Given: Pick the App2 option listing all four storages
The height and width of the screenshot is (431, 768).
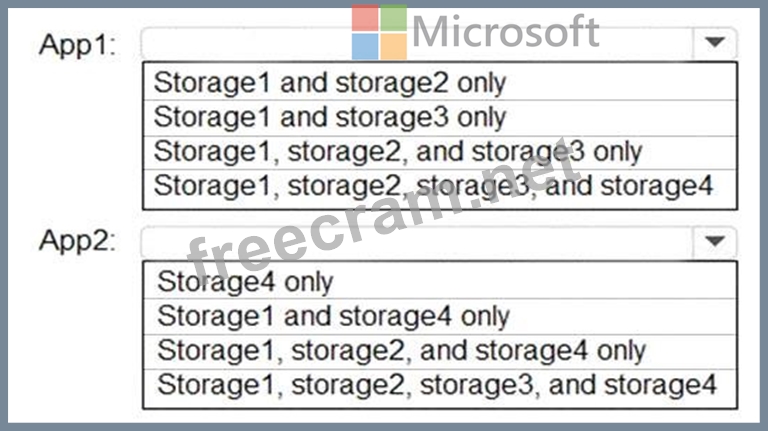Looking at the screenshot, I should 440,387.
